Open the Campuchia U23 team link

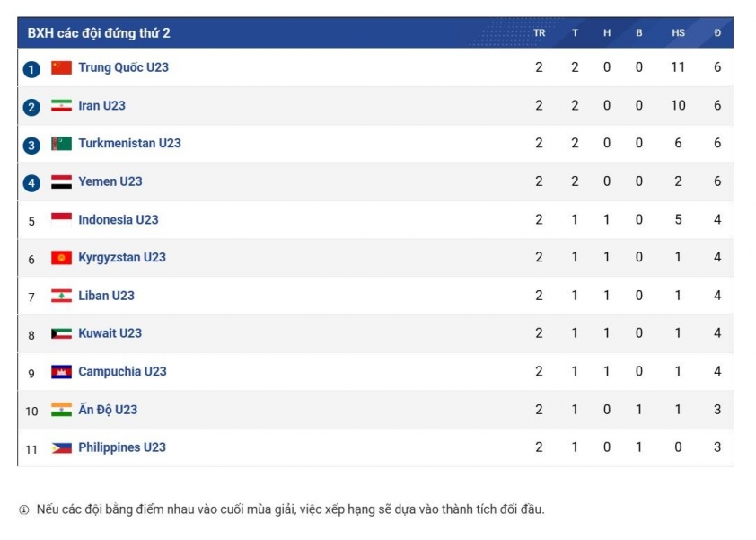click(x=122, y=372)
